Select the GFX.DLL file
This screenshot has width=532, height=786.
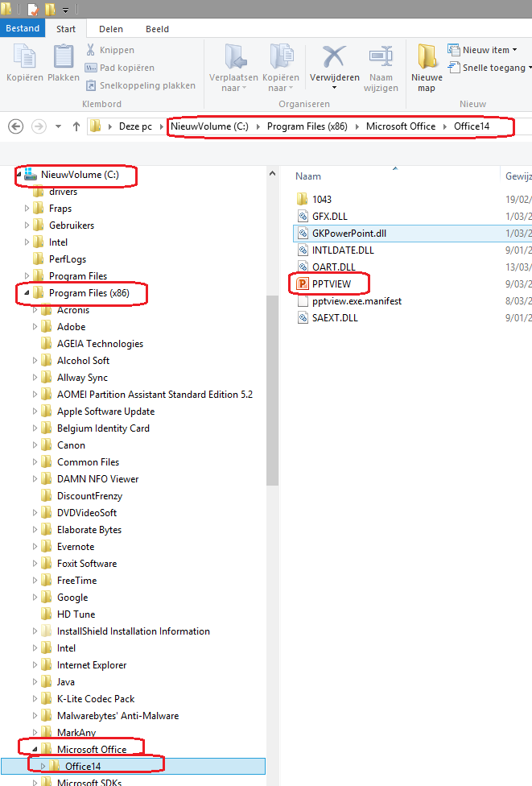(330, 217)
